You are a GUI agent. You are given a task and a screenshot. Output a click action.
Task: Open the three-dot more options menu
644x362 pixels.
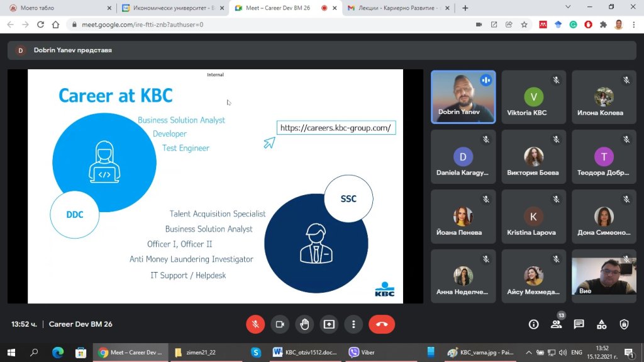pos(353,324)
